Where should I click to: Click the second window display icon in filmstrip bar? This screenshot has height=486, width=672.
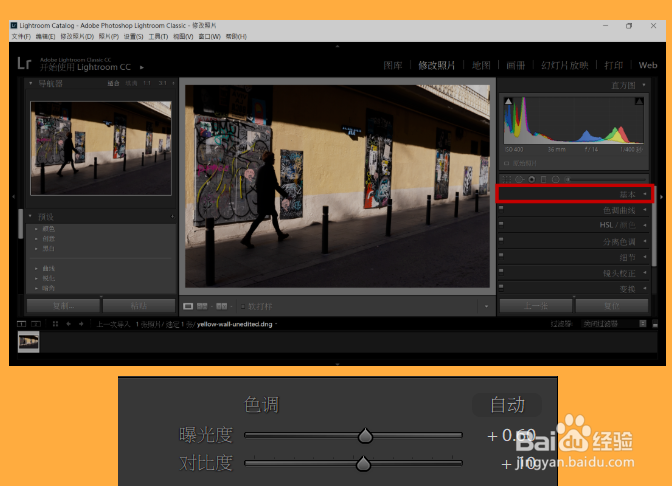coord(36,324)
